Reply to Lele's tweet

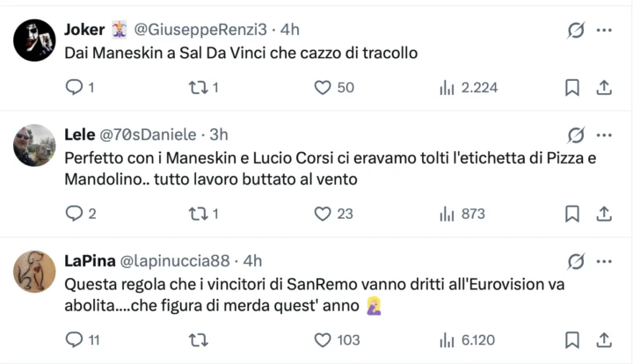74,214
